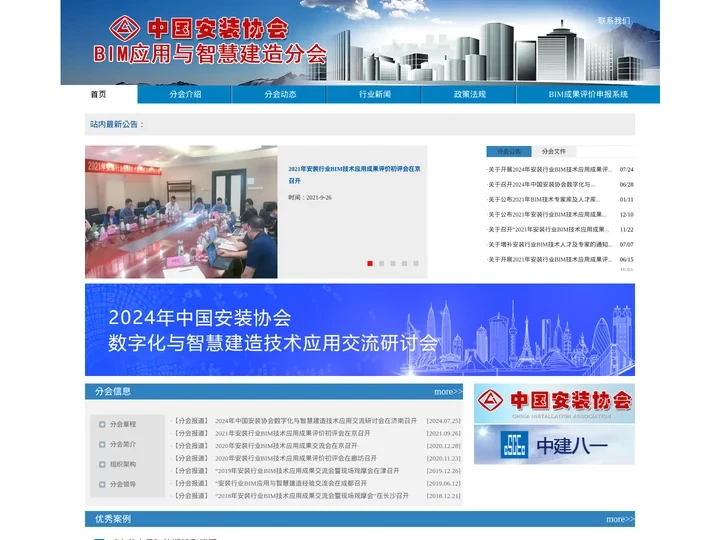Image resolution: width=720 pixels, height=540 pixels.
Task: Click the square icon beside 组织架构
Action: 102,464
